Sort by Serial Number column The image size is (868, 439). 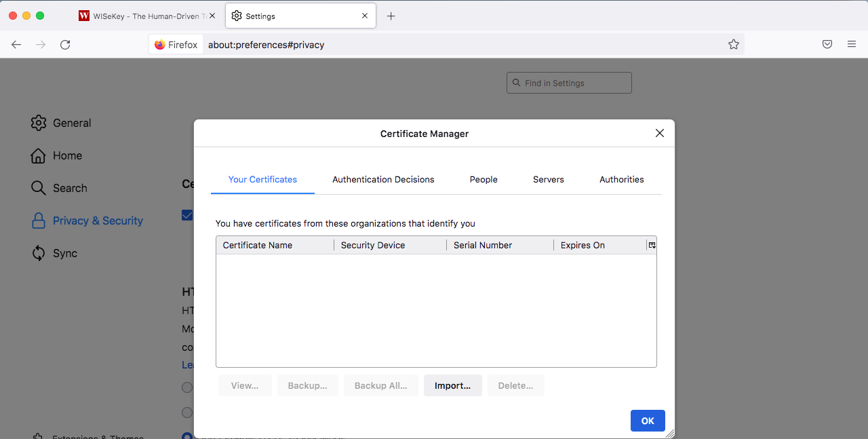[500, 245]
